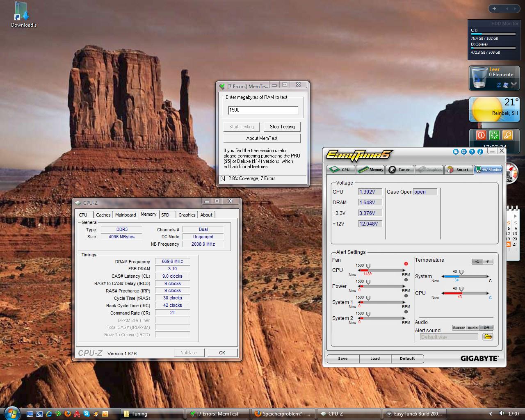Click EasyTune6 info icon

pos(480,152)
